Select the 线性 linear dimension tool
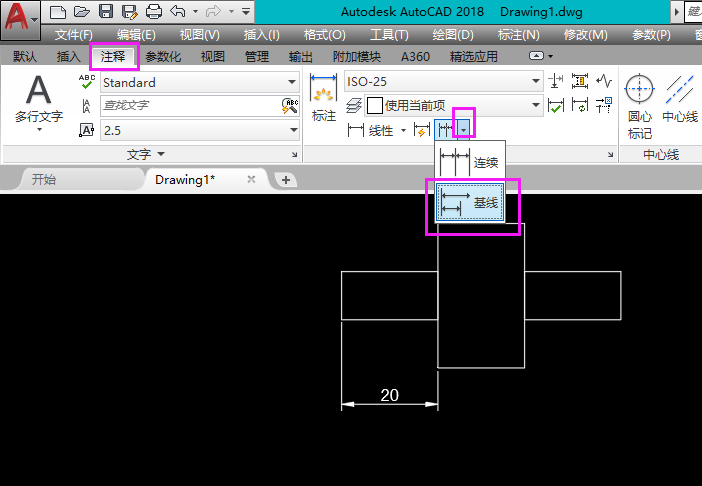This screenshot has height=486, width=702. pyautogui.click(x=371, y=131)
